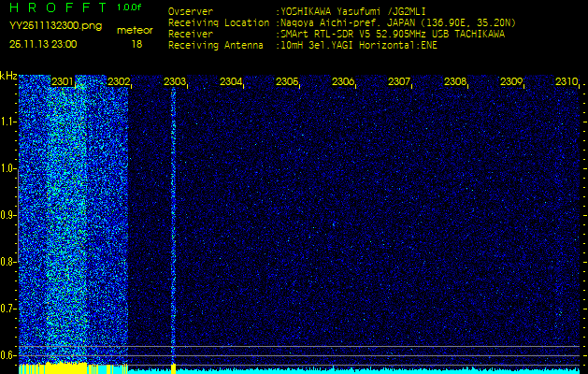Click the vertical meteor echo line
Image resolution: width=588 pixels, height=374 pixels.
[174, 224]
